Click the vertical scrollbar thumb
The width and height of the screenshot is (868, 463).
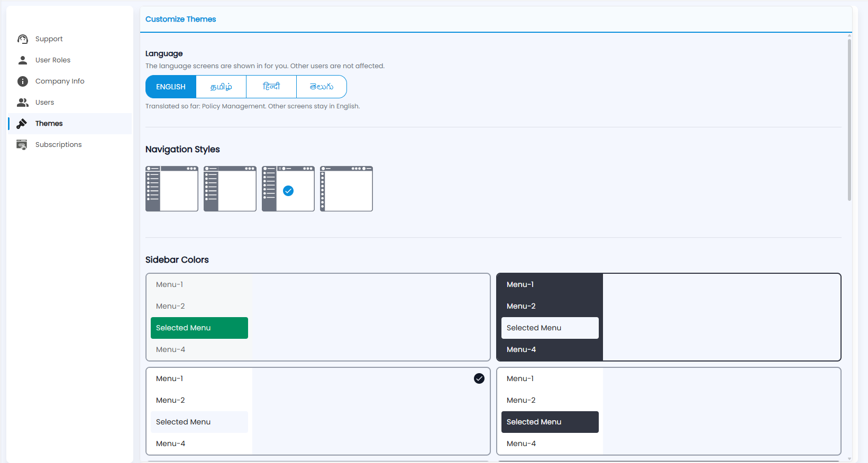tap(849, 119)
